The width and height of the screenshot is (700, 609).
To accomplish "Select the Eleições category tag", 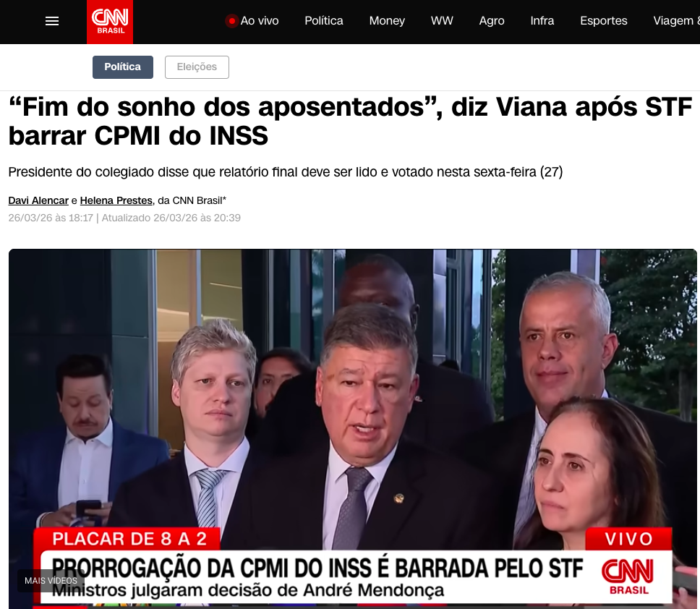I will pos(197,67).
